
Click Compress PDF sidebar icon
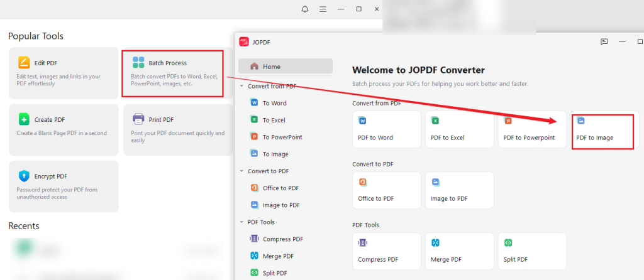click(x=254, y=239)
